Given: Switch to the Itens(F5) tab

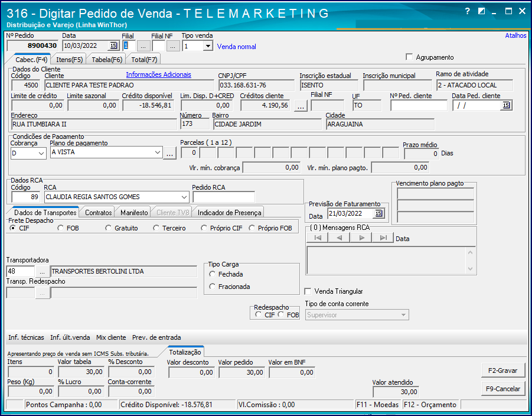Looking at the screenshot, I should (70, 60).
